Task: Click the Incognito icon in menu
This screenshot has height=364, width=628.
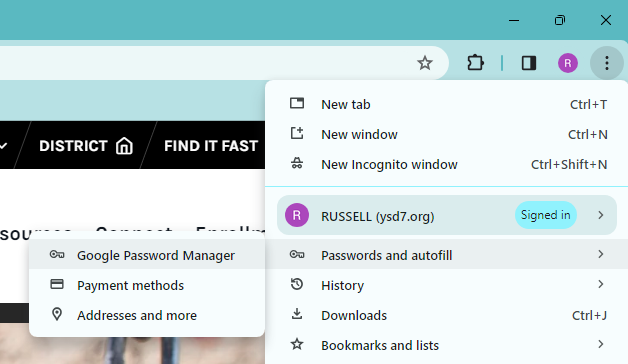Action: (x=297, y=163)
